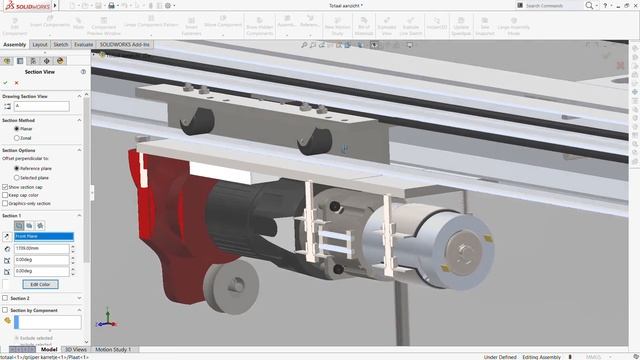640x360 pixels.
Task: Switch to SOLIDWORKS Add-Ins tab
Action: (124, 44)
